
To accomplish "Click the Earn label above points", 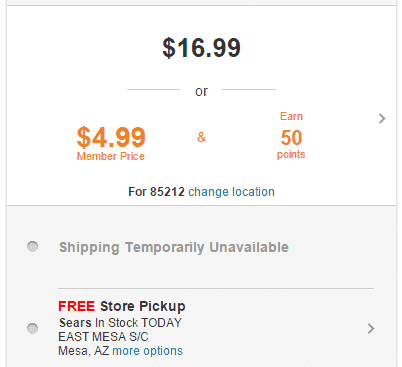I will 291,116.
